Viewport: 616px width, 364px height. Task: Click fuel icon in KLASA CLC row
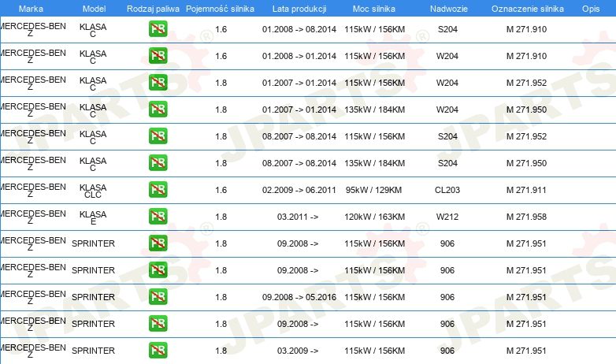pyautogui.click(x=158, y=189)
